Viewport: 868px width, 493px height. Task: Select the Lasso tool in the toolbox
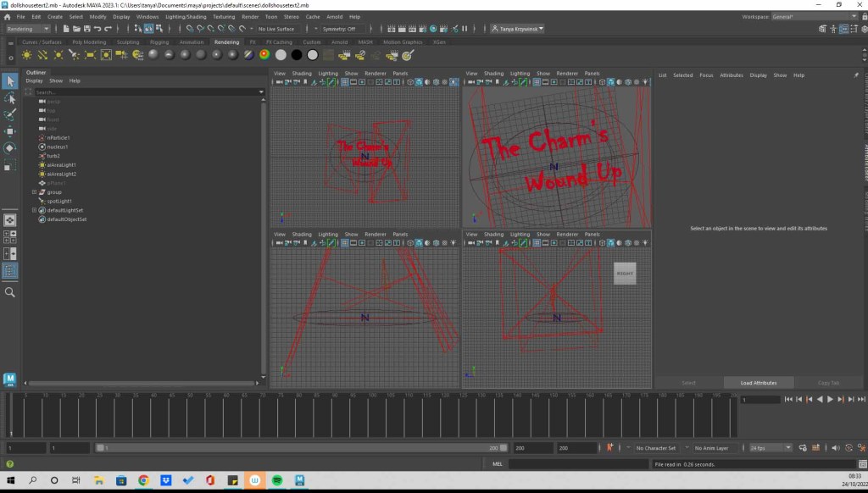pyautogui.click(x=10, y=97)
